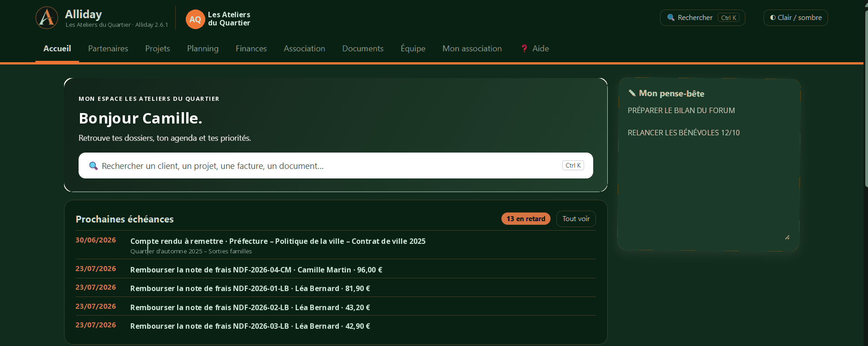The height and width of the screenshot is (346, 868).
Task: Click the subtitle Quartier d'automne 2025 – Sorties familles
Action: coord(191,251)
